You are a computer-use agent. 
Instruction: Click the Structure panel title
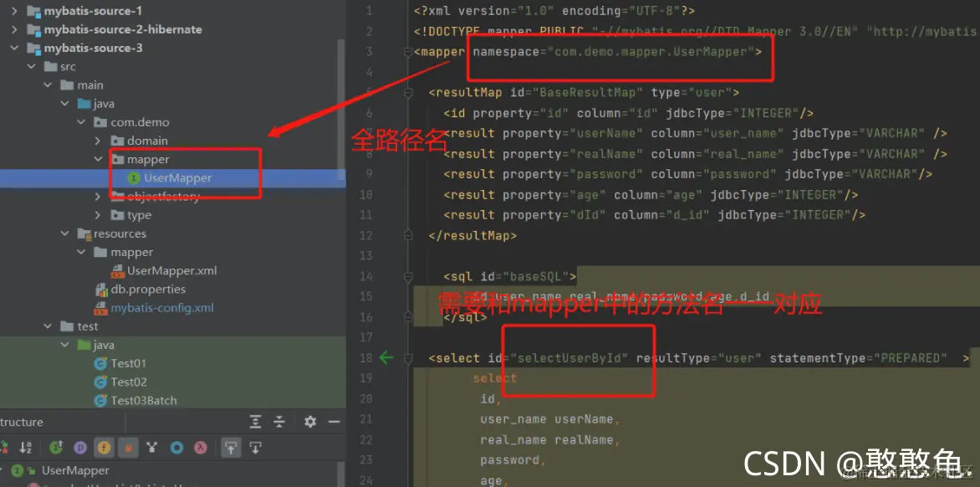click(x=22, y=422)
